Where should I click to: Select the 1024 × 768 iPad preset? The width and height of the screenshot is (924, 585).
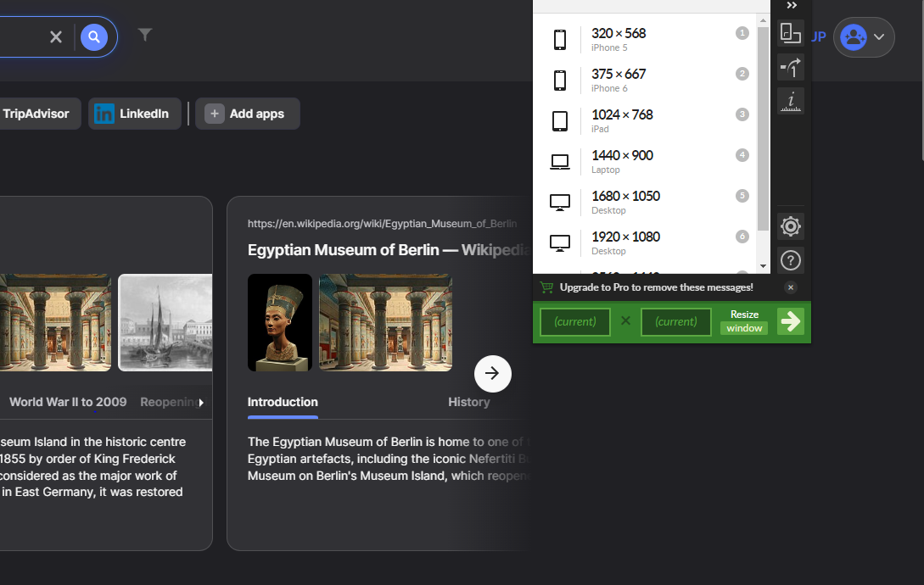coord(645,120)
